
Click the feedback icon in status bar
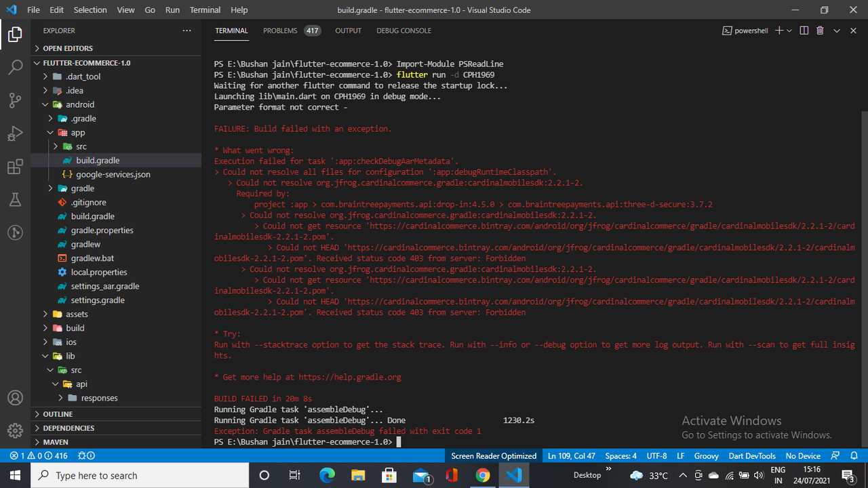(x=835, y=456)
